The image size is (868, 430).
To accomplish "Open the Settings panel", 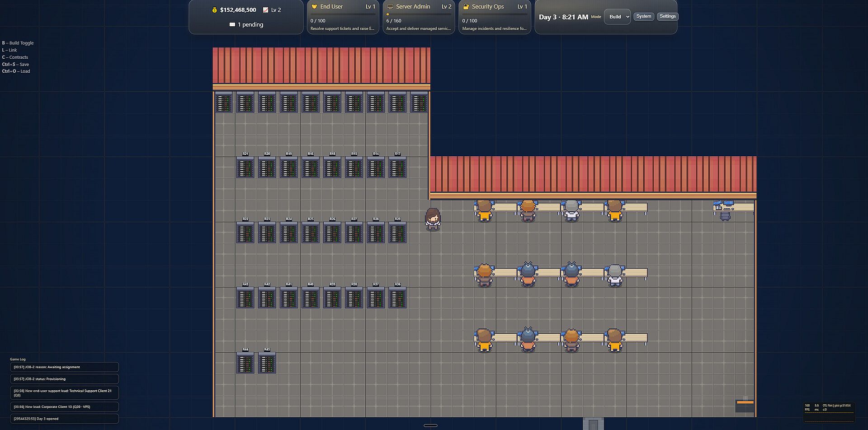I will pyautogui.click(x=667, y=16).
